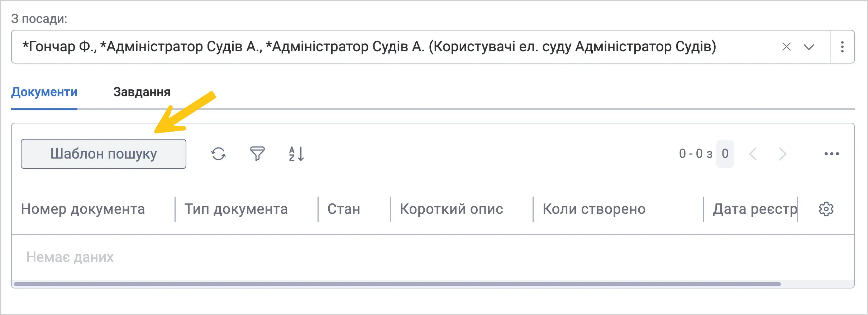This screenshot has width=868, height=315.
Task: Click the horizontal scrollbar under the table
Action: click(x=397, y=284)
